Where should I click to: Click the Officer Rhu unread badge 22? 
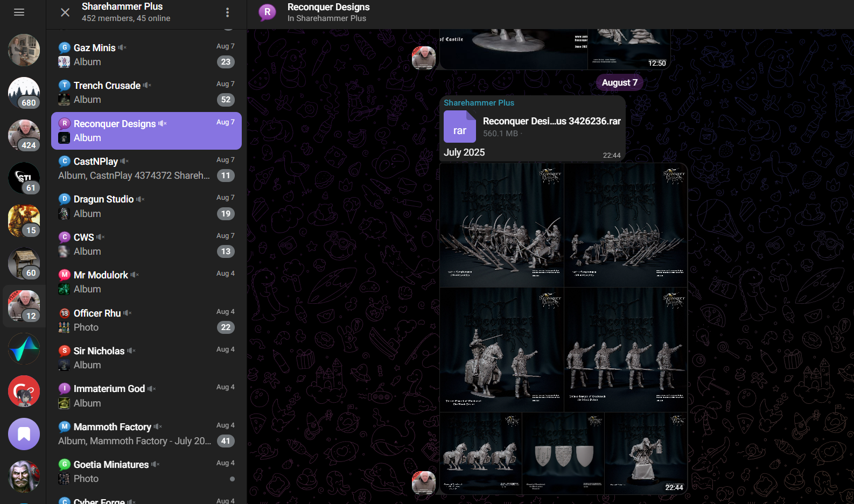(226, 327)
